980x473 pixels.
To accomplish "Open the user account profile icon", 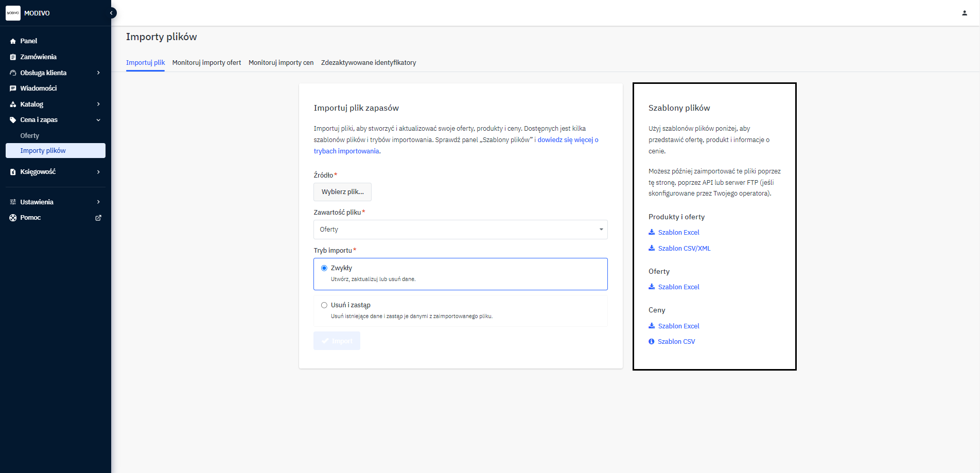I will pyautogui.click(x=964, y=13).
